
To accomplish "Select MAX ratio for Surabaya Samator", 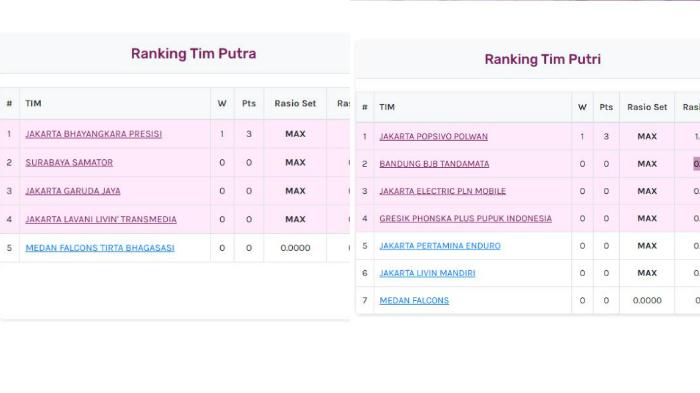I will click(295, 163).
